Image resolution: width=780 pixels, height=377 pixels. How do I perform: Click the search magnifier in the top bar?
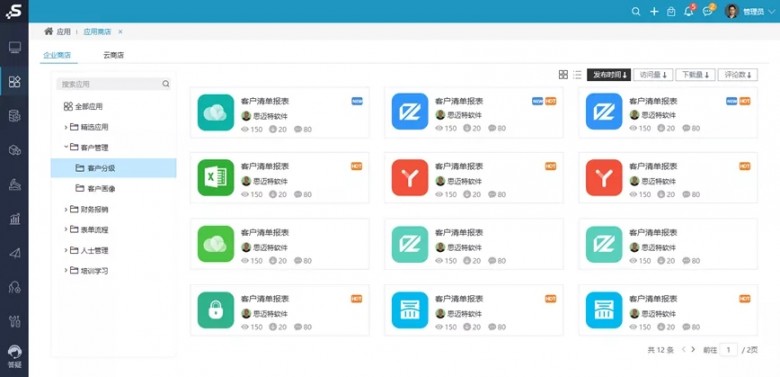(x=636, y=11)
